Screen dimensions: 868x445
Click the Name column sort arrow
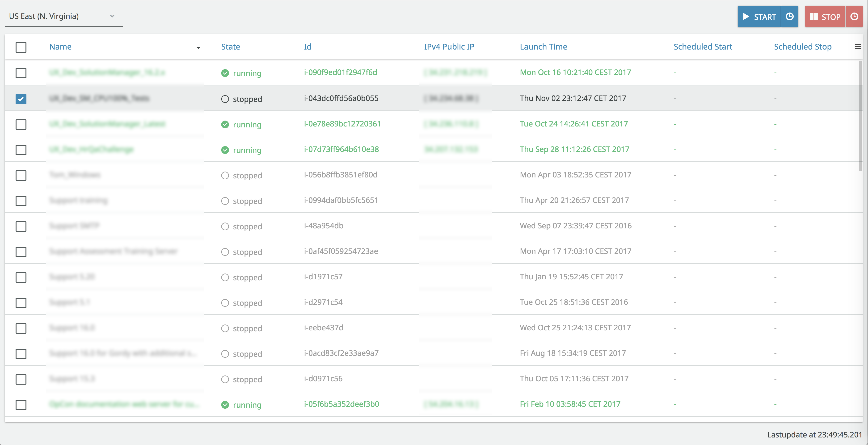tap(198, 48)
